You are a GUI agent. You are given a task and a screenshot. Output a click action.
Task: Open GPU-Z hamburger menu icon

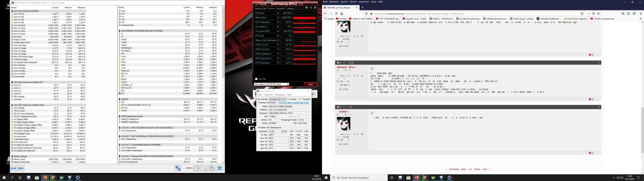[315, 8]
